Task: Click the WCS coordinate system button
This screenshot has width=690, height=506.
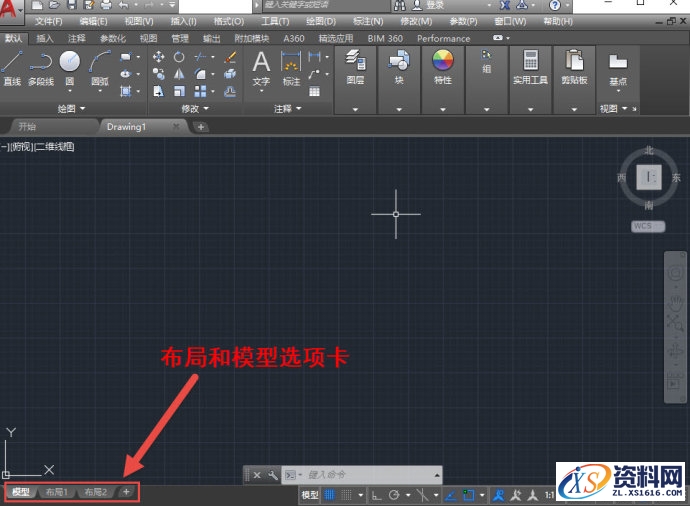Action: [648, 226]
